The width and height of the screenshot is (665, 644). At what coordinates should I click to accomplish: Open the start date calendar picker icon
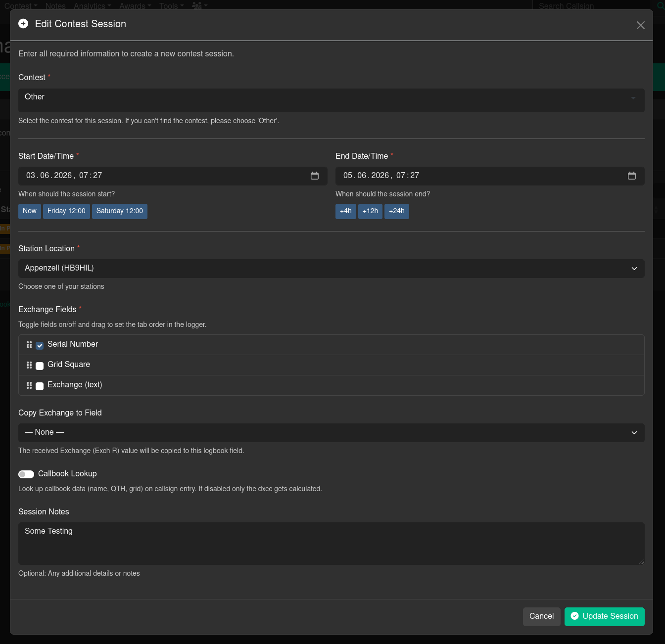[x=315, y=176]
